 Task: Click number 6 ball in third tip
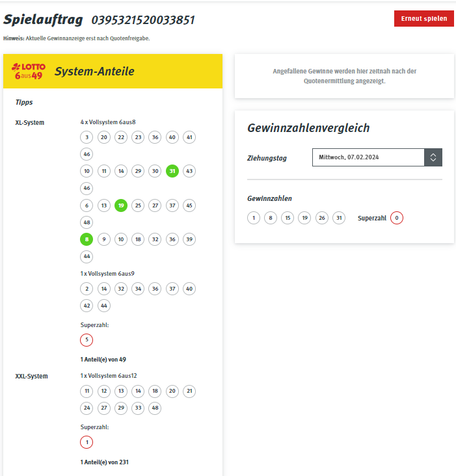[x=87, y=205]
